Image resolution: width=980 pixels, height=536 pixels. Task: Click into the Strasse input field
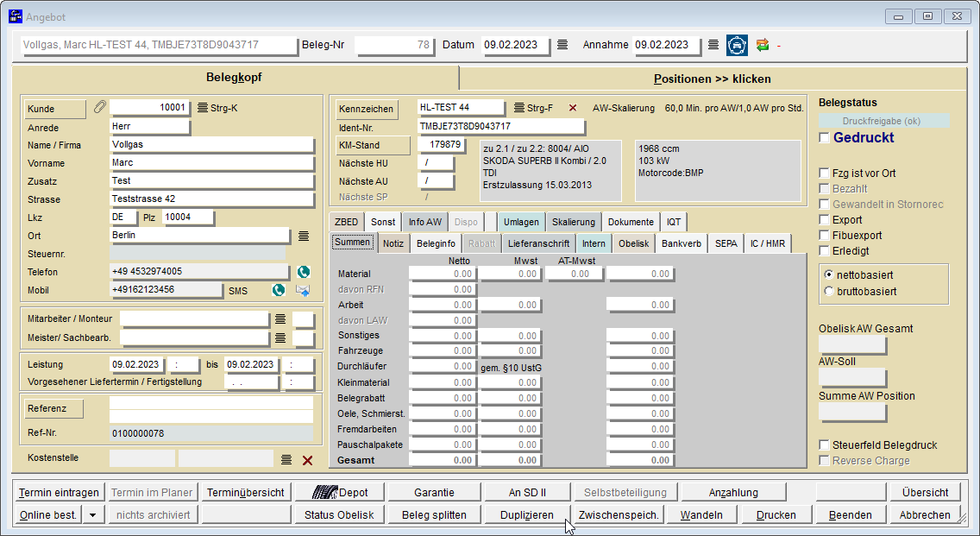(x=211, y=199)
